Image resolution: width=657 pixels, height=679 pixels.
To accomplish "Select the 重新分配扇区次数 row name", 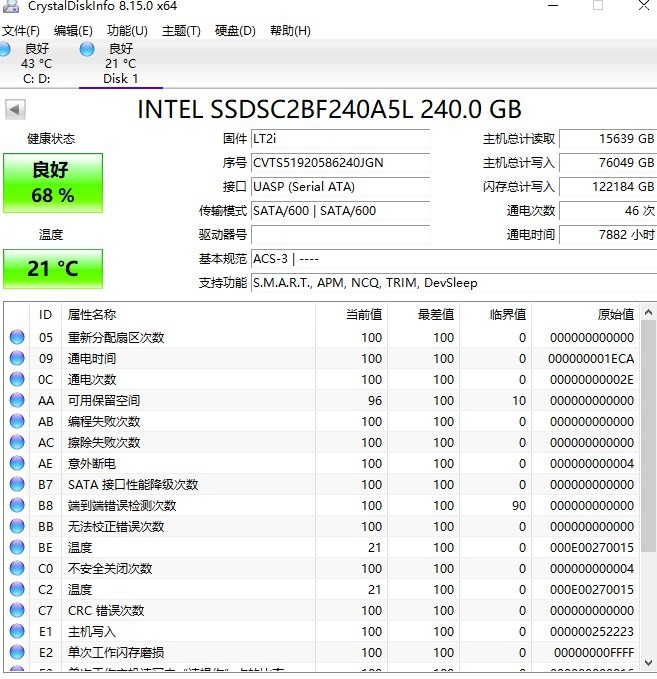I will [x=116, y=337].
